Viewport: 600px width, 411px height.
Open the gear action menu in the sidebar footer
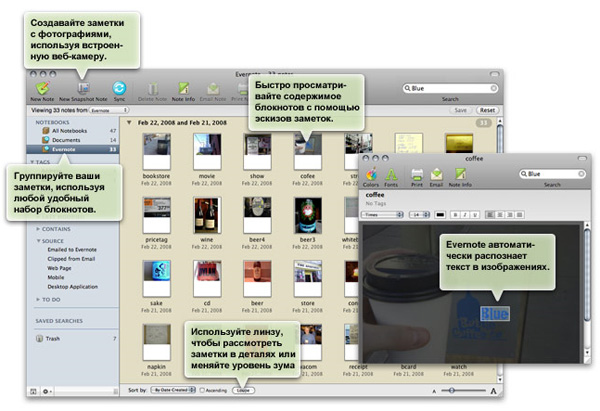pyautogui.click(x=47, y=391)
